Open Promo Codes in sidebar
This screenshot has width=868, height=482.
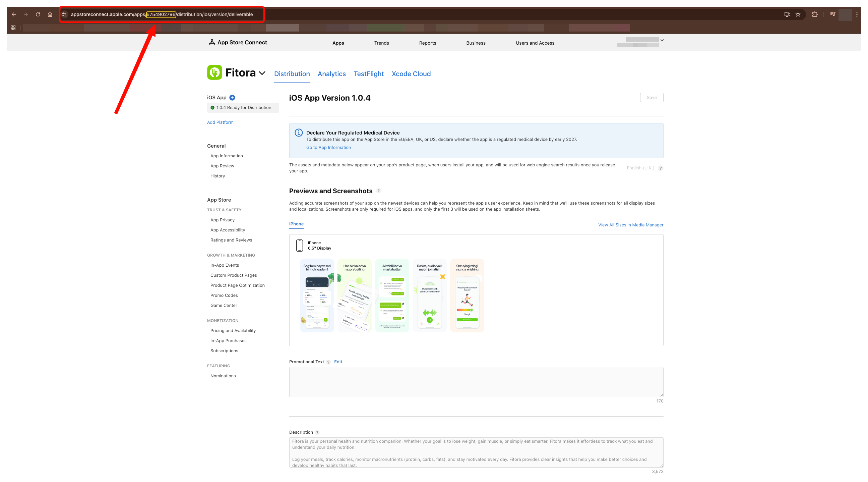click(224, 296)
